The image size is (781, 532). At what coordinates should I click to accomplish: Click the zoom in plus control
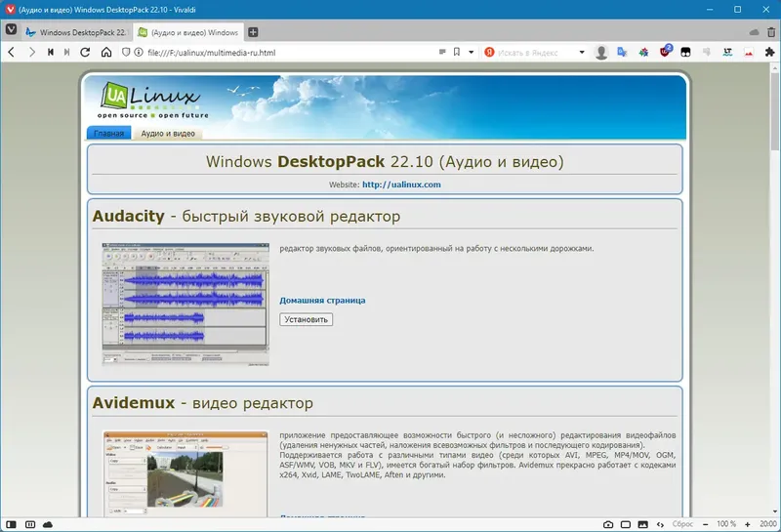point(747,524)
